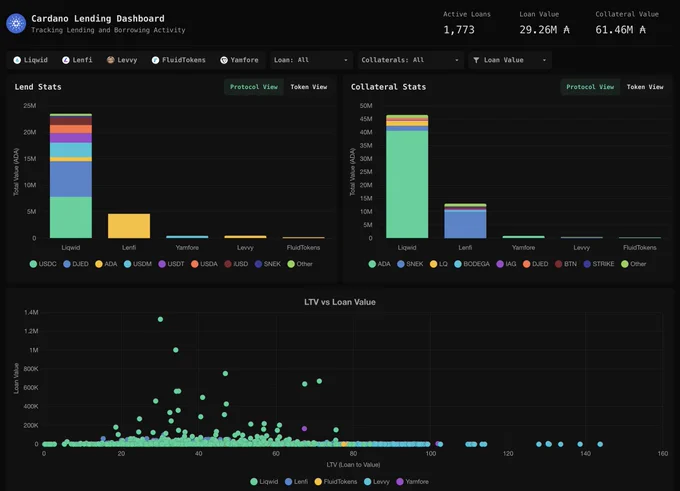The image size is (680, 491).
Task: Click the FluidTokens protocol icon in filter bar
Action: click(155, 60)
